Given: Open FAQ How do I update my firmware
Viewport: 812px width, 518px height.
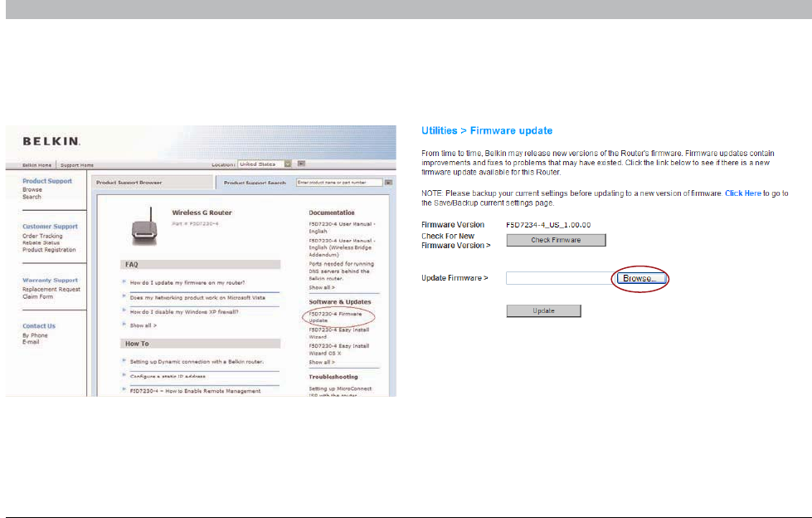Looking at the screenshot, I should point(187,282).
